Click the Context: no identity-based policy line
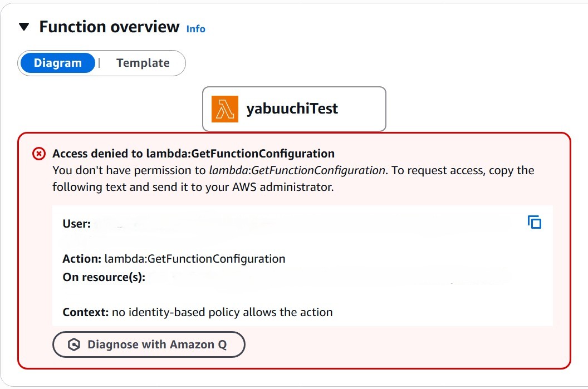This screenshot has height=389, width=588. tap(197, 312)
